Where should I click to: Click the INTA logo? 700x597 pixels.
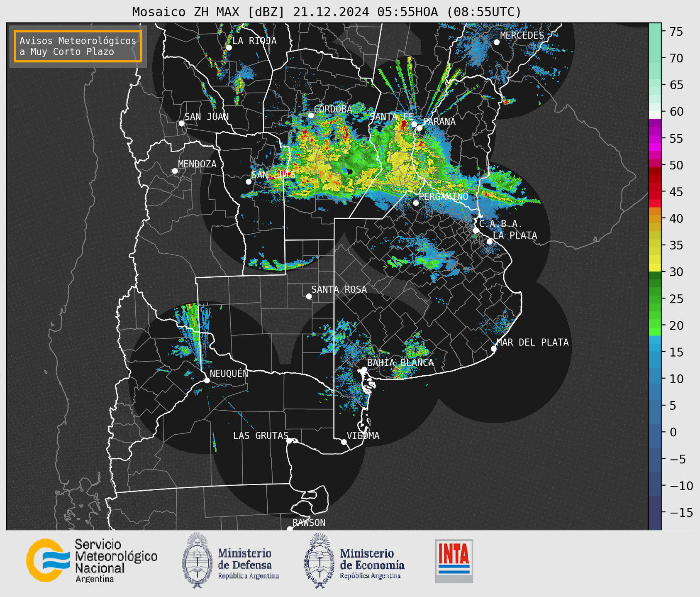tap(454, 561)
